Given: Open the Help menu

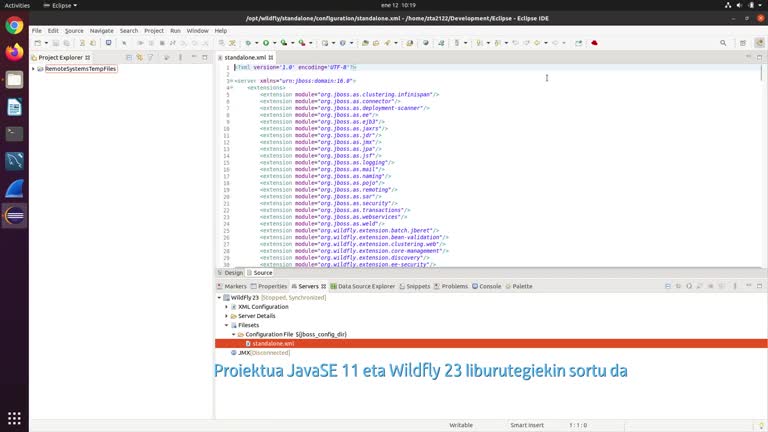Looking at the screenshot, I should pos(220,30).
